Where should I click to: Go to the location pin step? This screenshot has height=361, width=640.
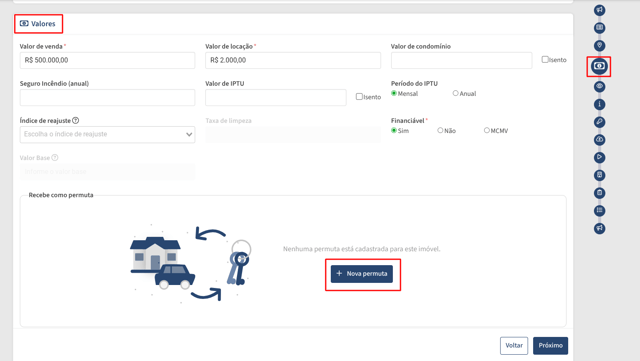pos(599,46)
